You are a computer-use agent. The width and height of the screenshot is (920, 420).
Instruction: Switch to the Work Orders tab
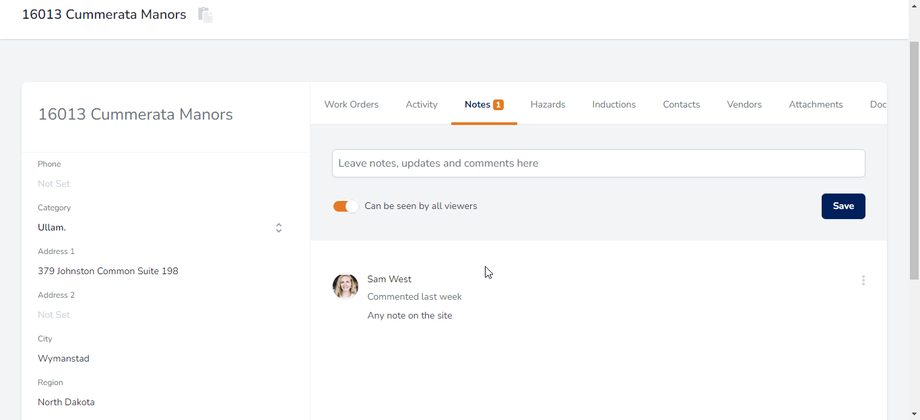(x=351, y=104)
